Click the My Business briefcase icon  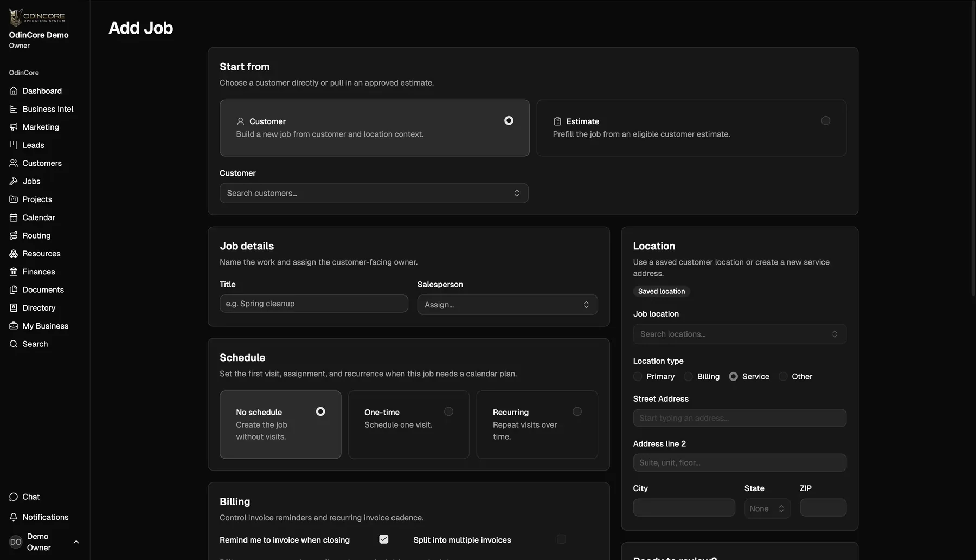14,326
